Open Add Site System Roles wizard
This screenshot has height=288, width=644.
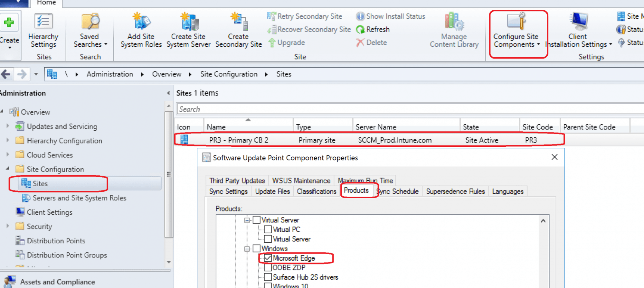pos(141,22)
